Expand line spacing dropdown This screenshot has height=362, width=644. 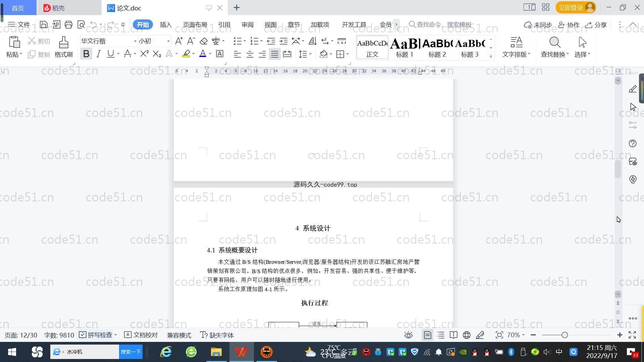tap(311, 54)
